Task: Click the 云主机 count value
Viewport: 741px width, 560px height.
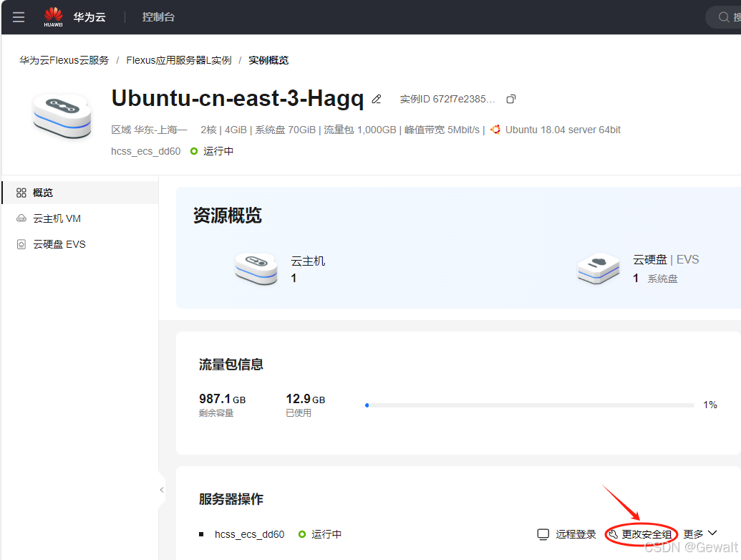Action: (294, 279)
